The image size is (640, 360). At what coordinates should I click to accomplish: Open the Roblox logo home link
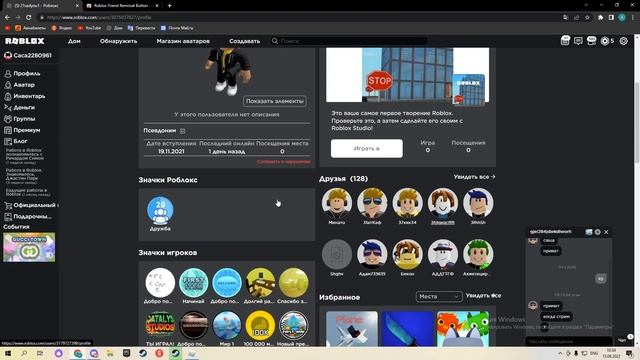coord(24,41)
